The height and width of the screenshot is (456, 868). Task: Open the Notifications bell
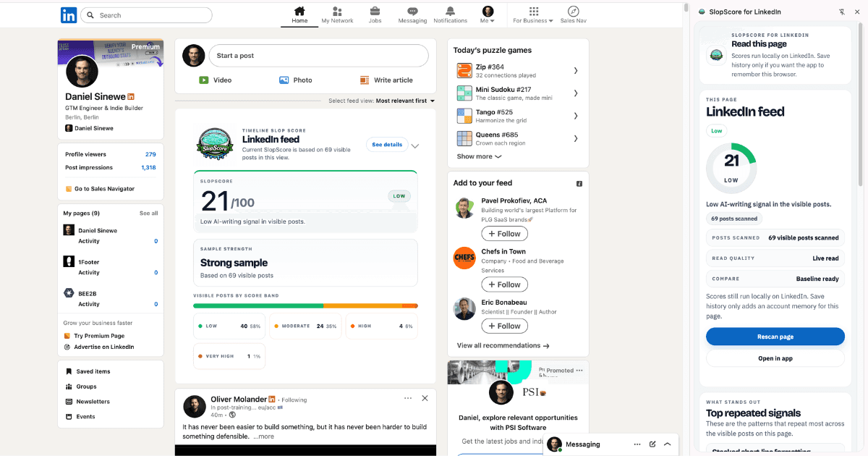(450, 12)
